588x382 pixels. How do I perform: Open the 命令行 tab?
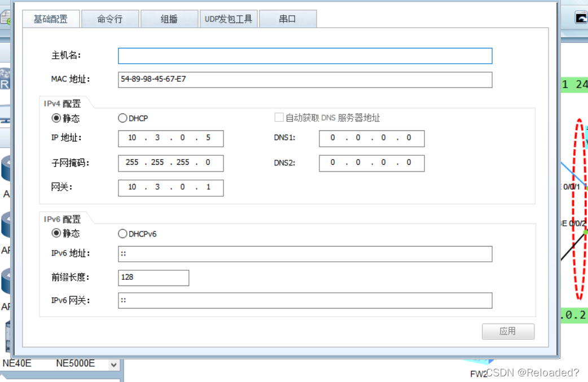pos(110,19)
